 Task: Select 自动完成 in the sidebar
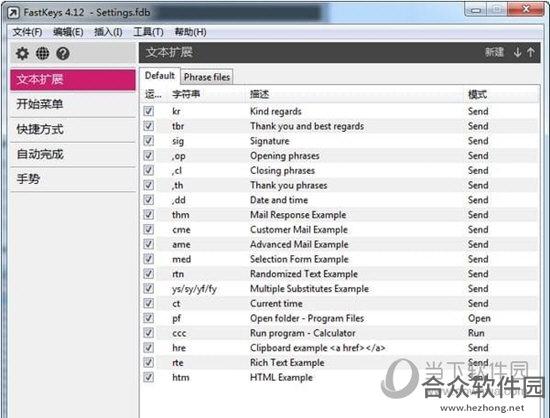73,154
